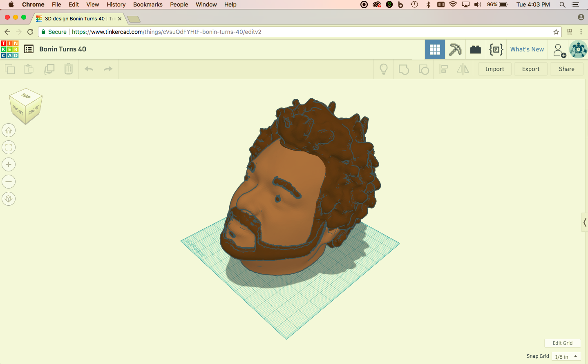
Task: Click the Export button
Action: 530,69
